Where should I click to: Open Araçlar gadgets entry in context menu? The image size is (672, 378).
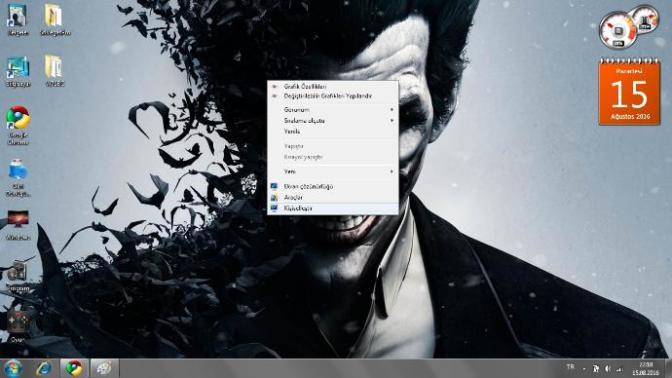tap(333, 198)
